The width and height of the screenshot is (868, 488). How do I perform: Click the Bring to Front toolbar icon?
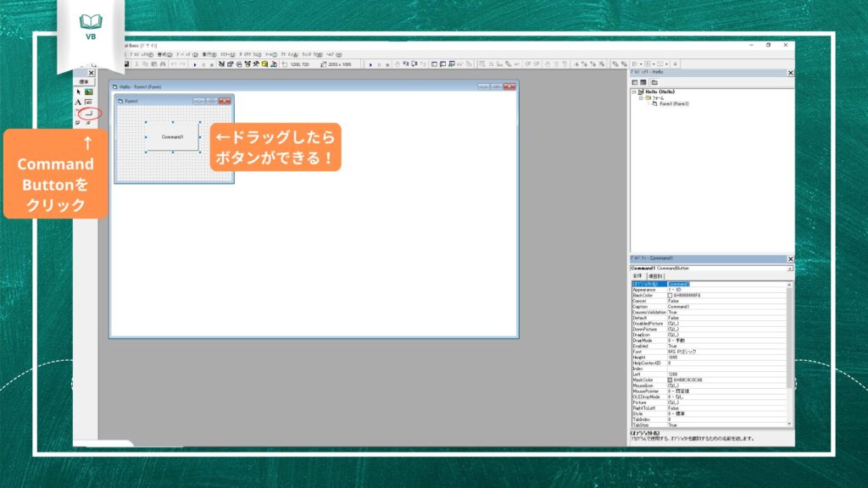tap(615, 64)
